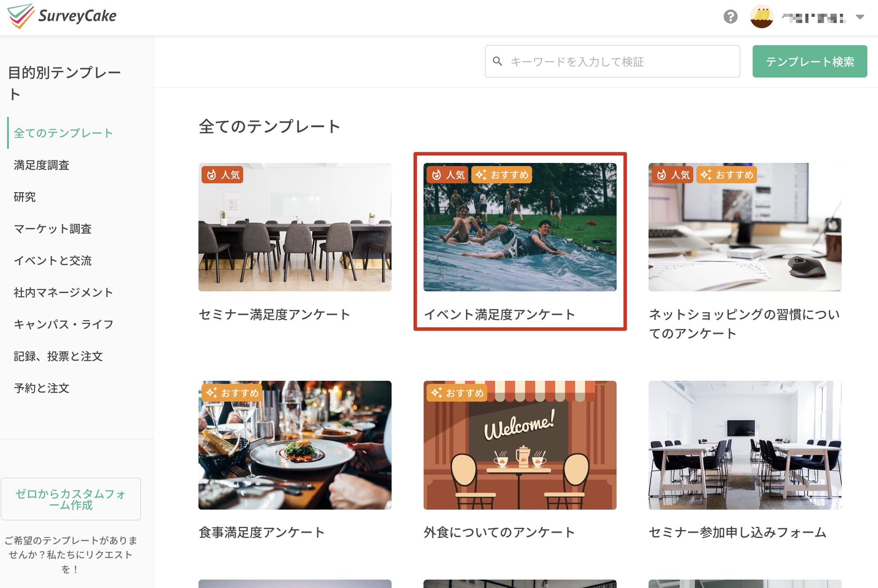
Task: Click おすすめ badge on online shopping card
Action: 726,175
